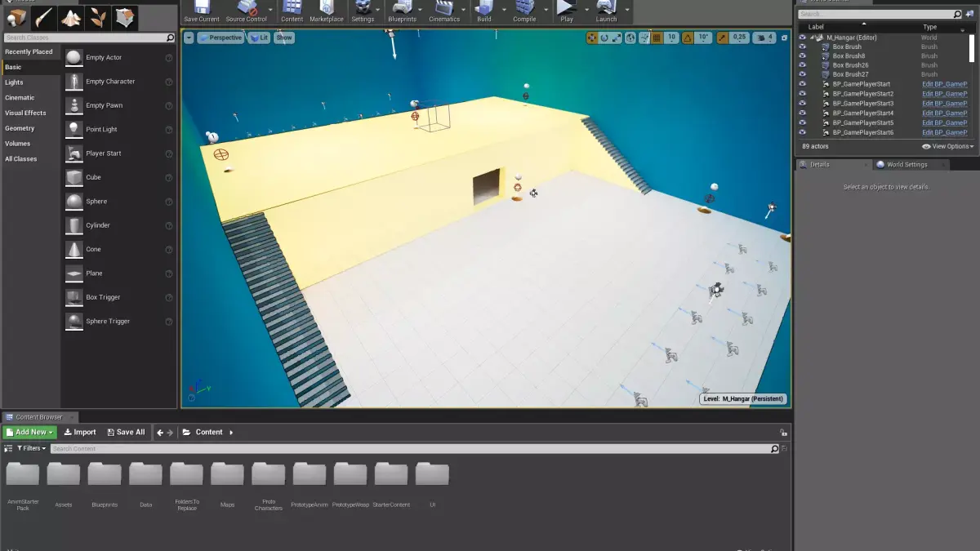980x551 pixels.
Task: Click the Content Browser lock icon
Action: (x=783, y=433)
